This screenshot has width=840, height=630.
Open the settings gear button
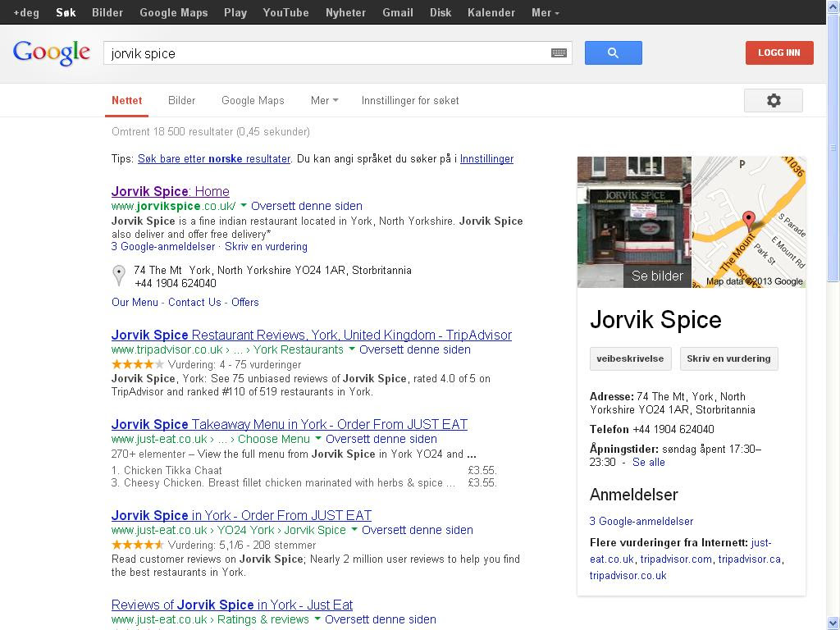click(x=773, y=101)
